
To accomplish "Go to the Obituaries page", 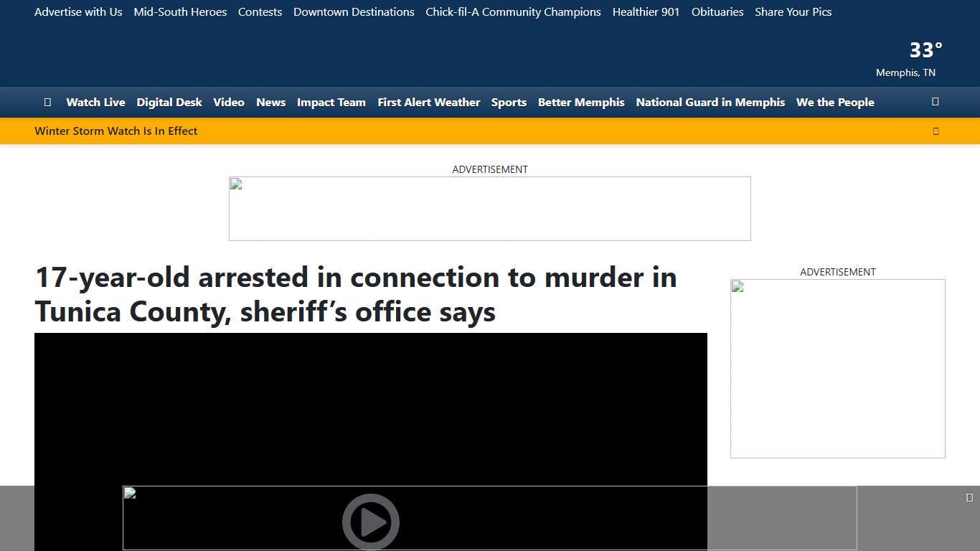I will click(x=717, y=11).
